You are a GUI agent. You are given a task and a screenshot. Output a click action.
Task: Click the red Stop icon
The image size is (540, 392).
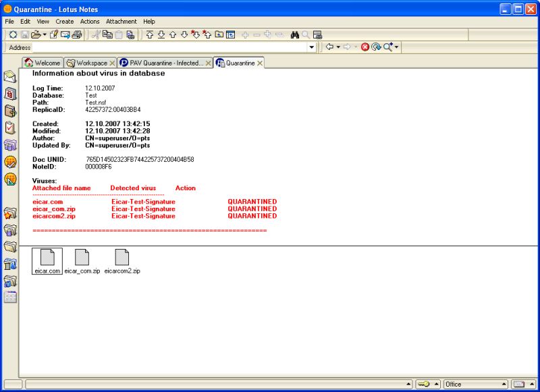365,47
